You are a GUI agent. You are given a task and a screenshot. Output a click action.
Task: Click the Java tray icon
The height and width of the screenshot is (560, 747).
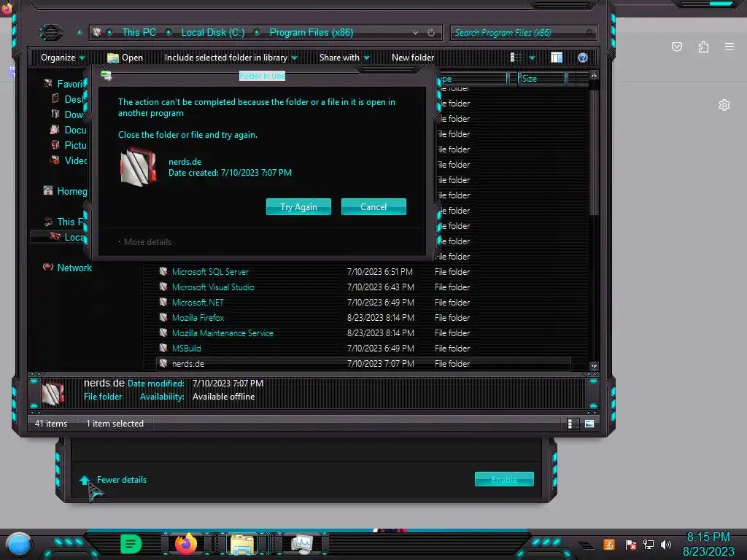(609, 544)
